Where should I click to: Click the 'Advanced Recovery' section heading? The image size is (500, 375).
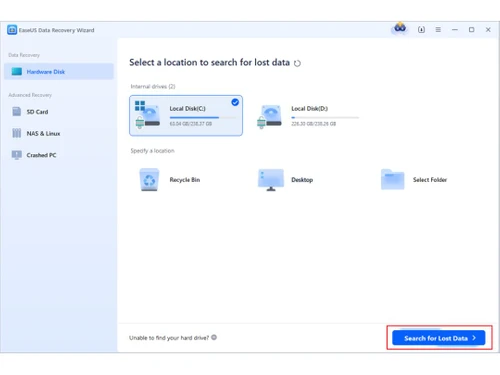point(30,95)
